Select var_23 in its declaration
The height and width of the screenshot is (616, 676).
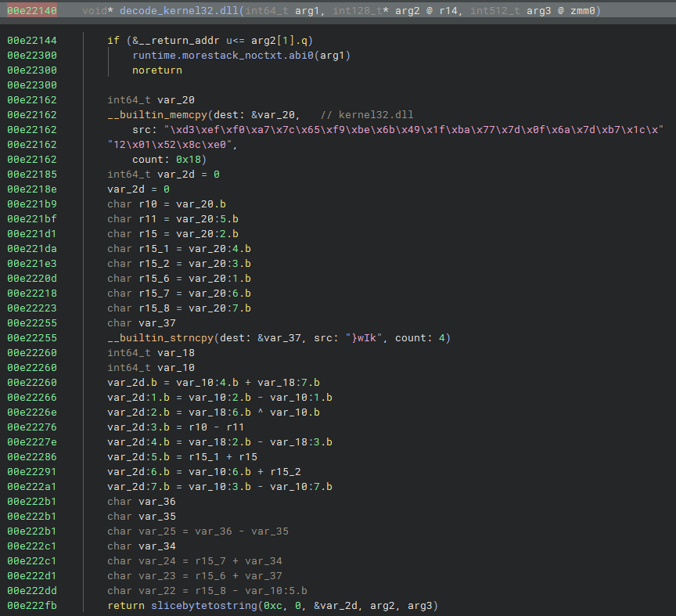point(157,576)
